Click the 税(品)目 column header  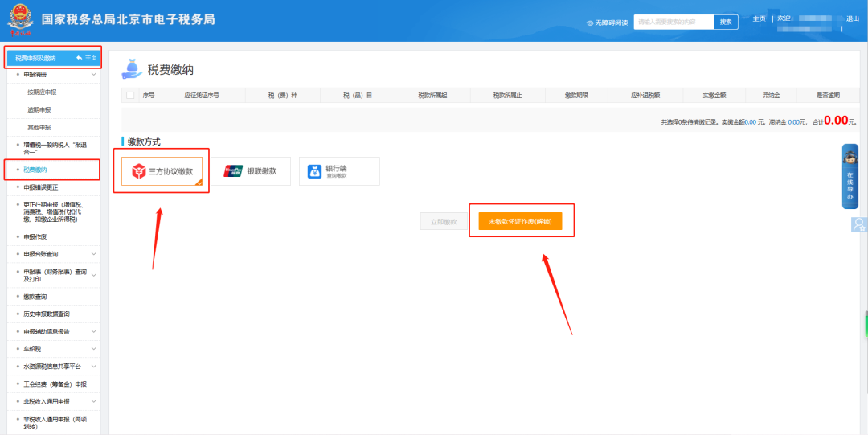tap(358, 96)
